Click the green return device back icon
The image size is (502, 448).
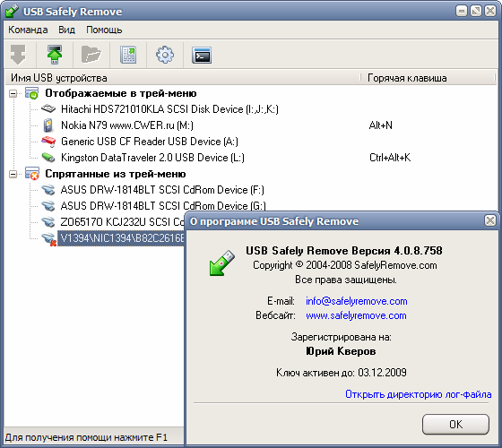coord(55,55)
